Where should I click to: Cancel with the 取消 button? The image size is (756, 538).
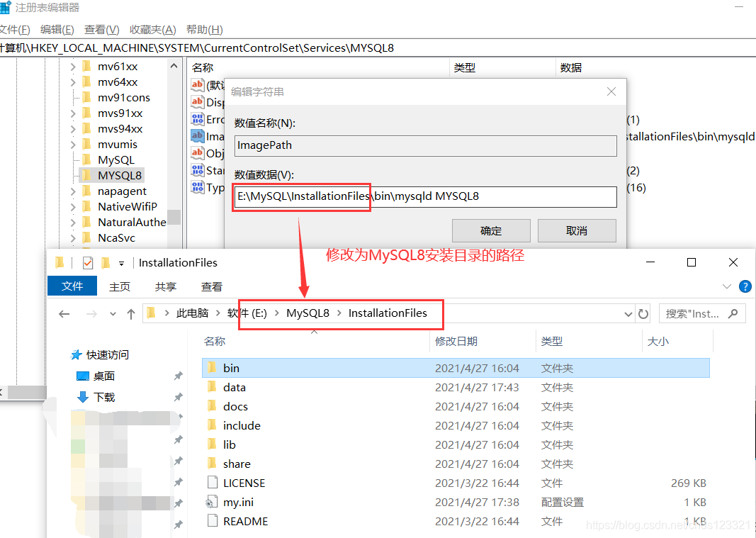coord(577,230)
